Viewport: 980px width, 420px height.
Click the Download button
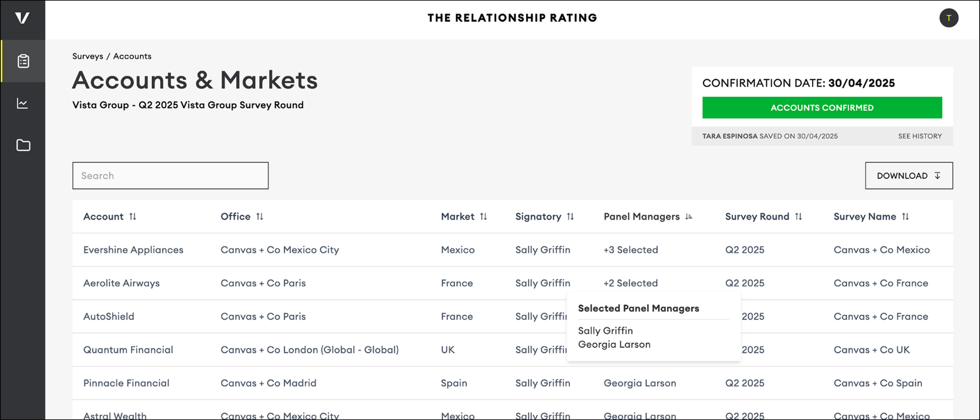pos(909,176)
